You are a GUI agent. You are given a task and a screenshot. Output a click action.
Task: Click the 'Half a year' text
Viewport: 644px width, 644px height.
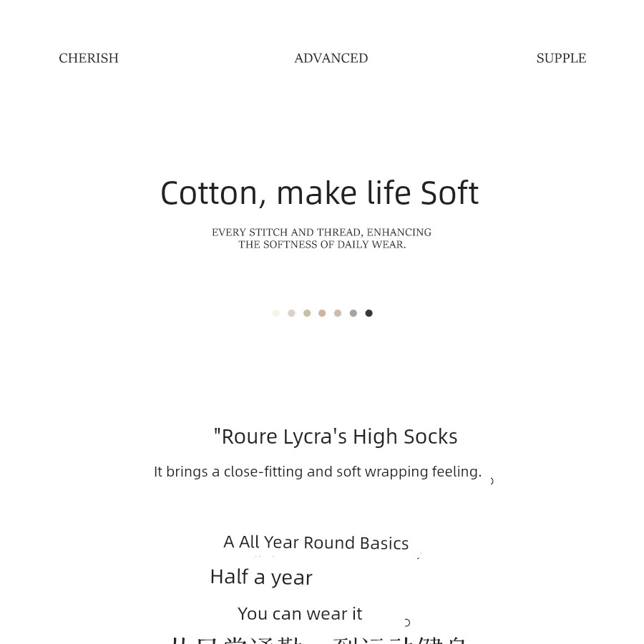261,577
